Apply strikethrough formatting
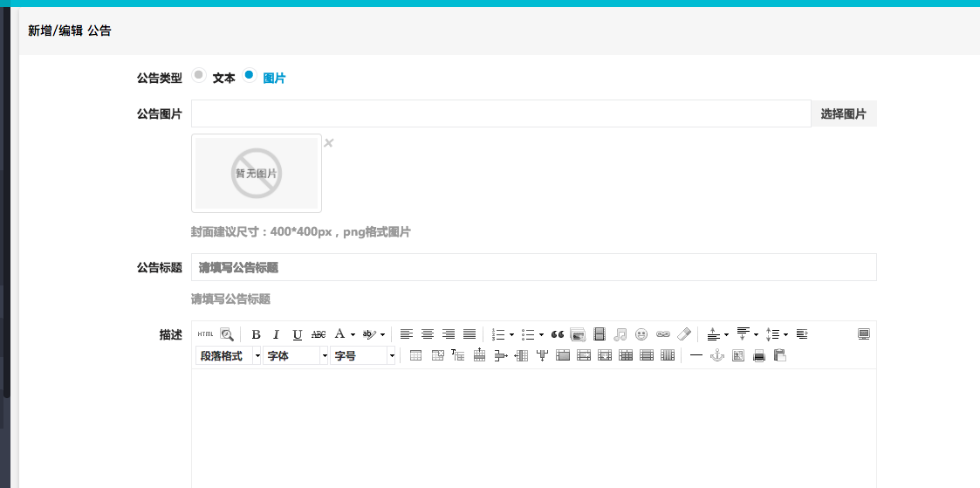 (x=319, y=334)
